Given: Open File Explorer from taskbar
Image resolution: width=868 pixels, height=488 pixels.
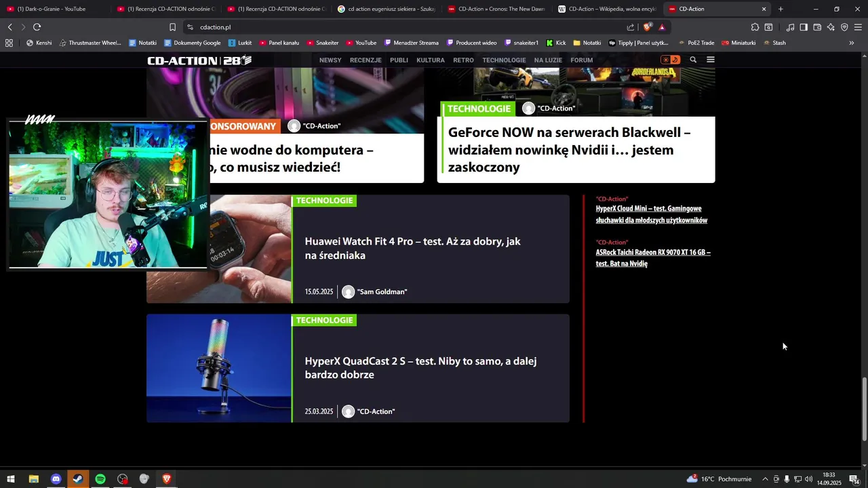Looking at the screenshot, I should (x=33, y=479).
